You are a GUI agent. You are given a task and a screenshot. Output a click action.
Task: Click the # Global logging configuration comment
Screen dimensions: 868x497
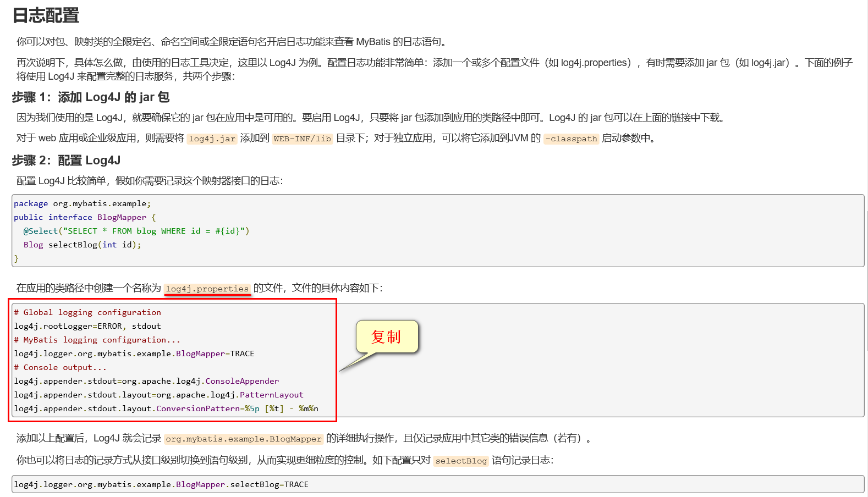tap(87, 312)
